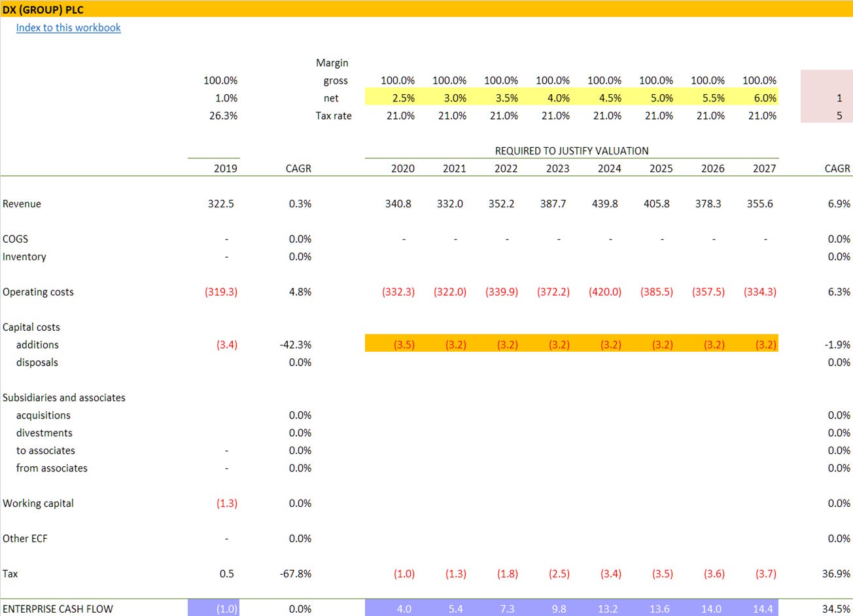Image resolution: width=853 pixels, height=616 pixels.
Task: Select the 2024 Revenue value 439.8
Action: (x=605, y=204)
